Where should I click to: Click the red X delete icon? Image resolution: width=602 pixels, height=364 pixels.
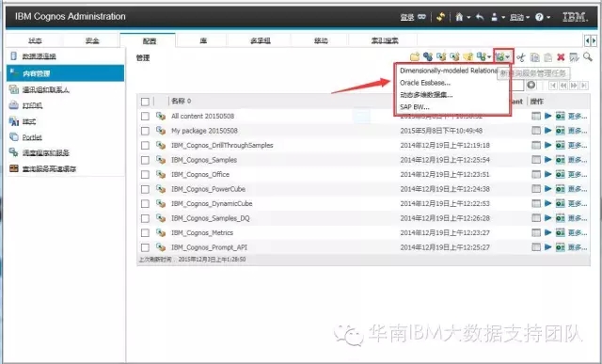coord(561,57)
